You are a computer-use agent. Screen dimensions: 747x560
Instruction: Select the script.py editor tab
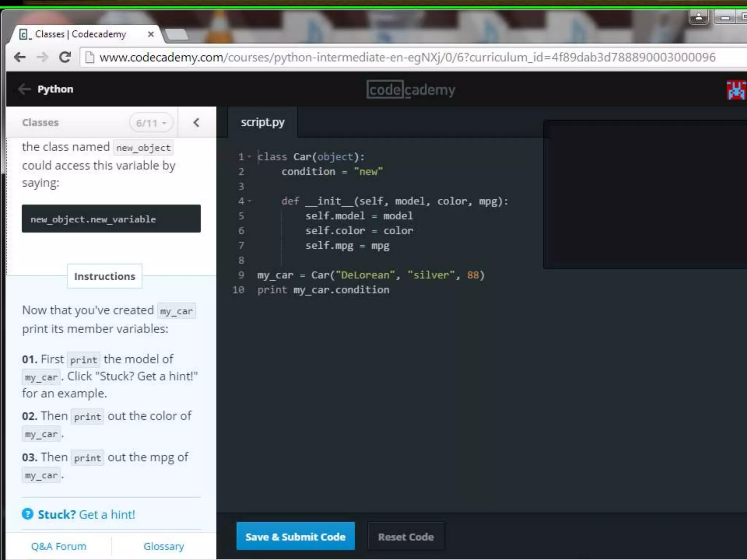pos(263,122)
